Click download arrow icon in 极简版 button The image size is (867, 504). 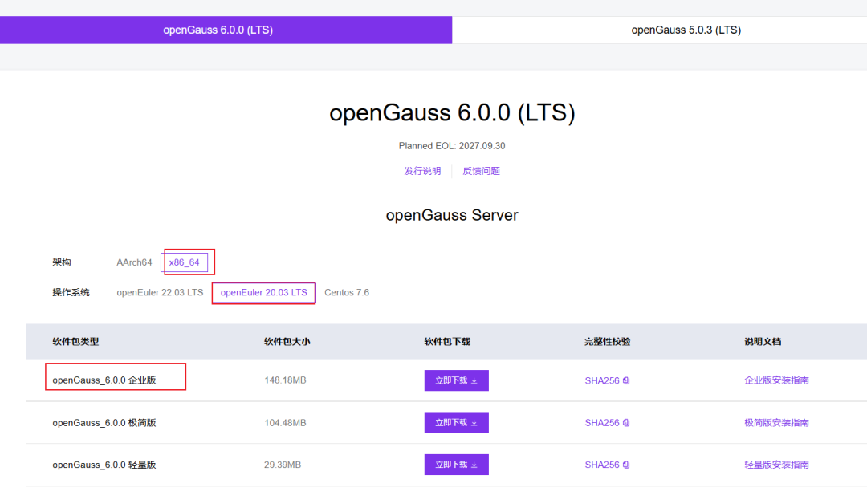[x=474, y=423]
